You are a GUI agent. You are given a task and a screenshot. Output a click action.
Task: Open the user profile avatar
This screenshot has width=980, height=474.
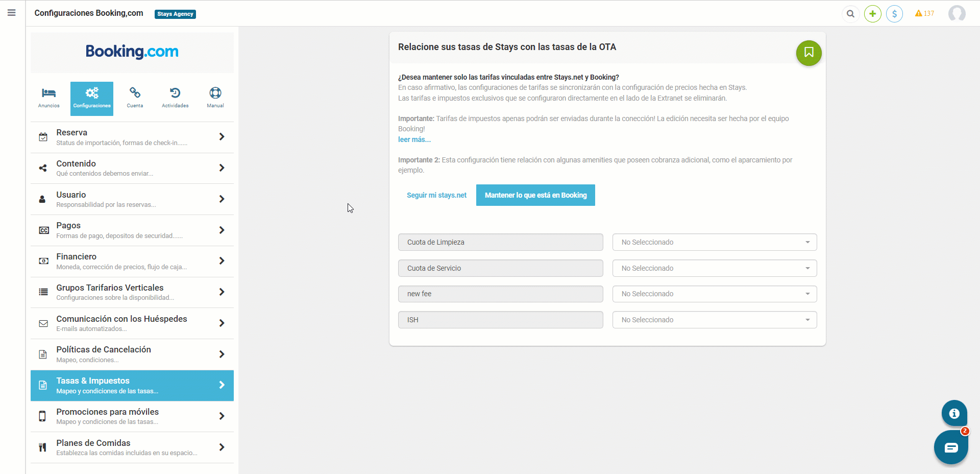coord(957,14)
